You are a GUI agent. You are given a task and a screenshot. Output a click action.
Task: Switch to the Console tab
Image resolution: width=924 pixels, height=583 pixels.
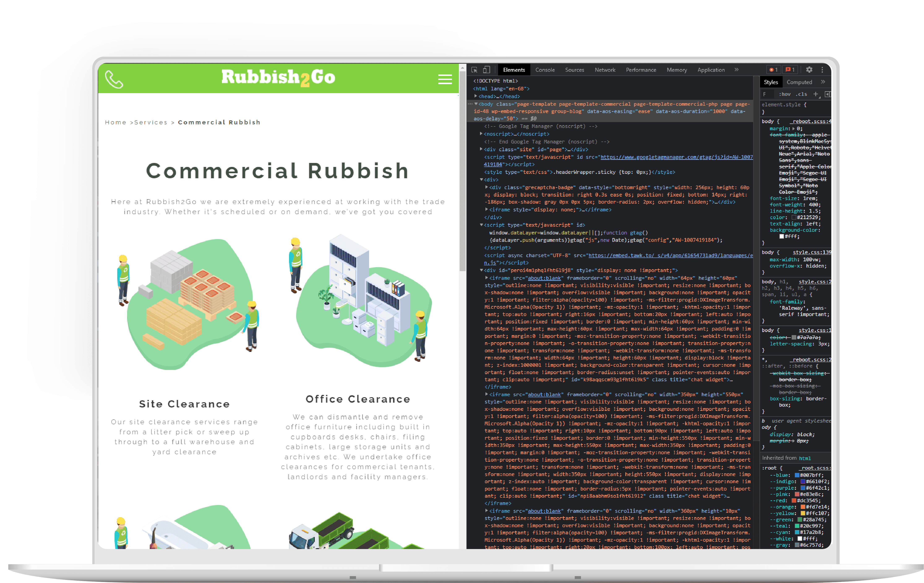pyautogui.click(x=545, y=70)
